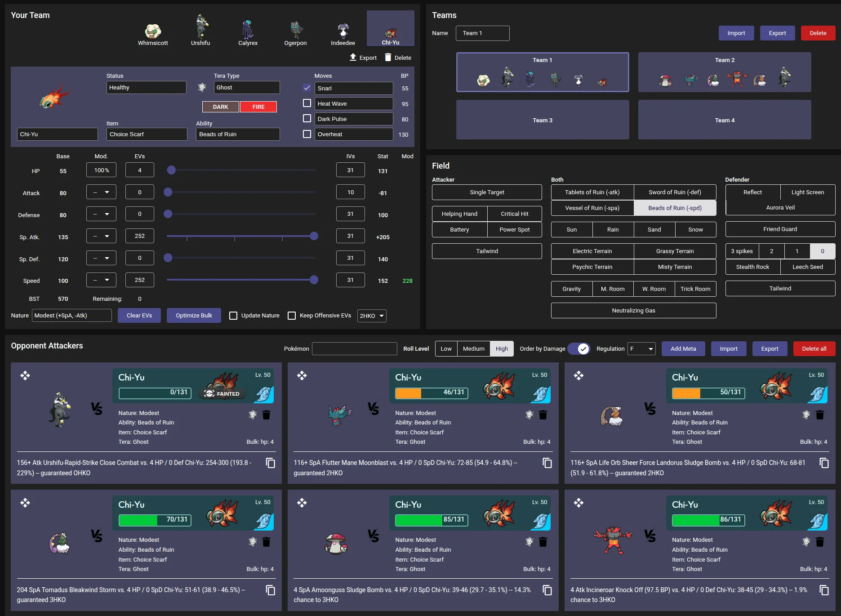Copy the Flutter Mane Moonblast calc result

pyautogui.click(x=547, y=463)
